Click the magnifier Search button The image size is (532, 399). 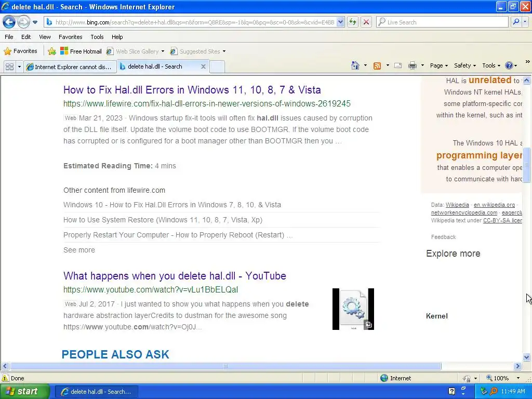[x=516, y=22]
